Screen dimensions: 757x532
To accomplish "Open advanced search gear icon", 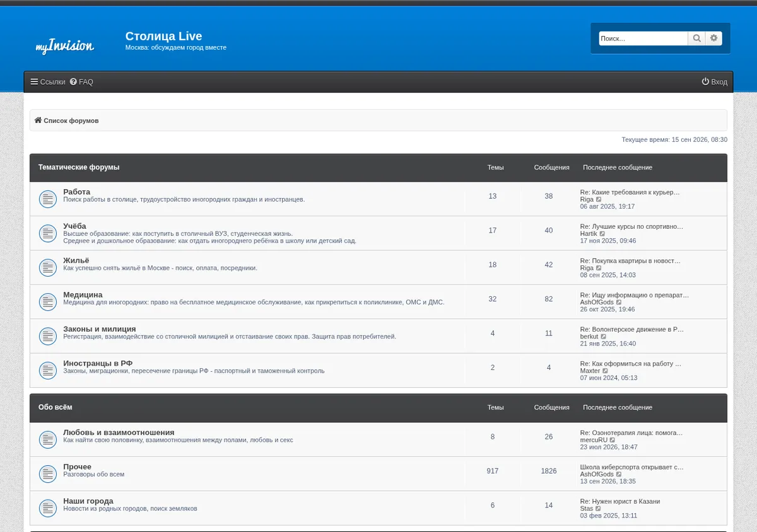I will click(714, 38).
